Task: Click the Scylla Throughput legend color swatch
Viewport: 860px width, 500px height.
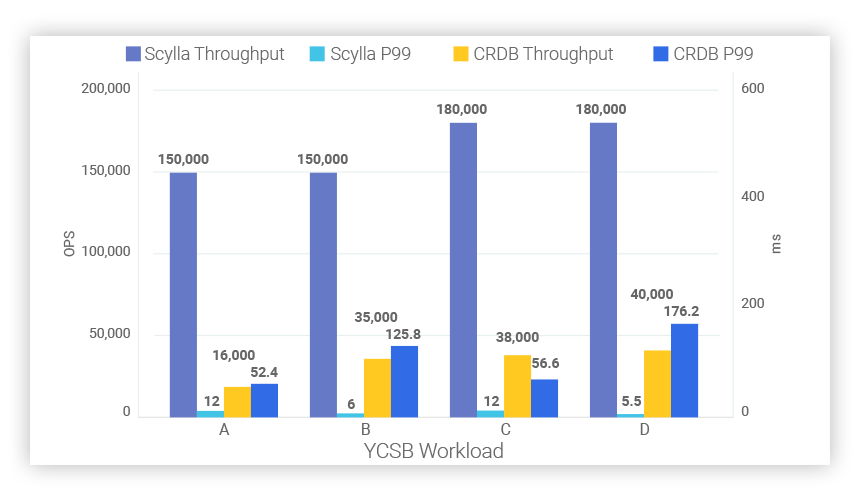Action: click(133, 54)
